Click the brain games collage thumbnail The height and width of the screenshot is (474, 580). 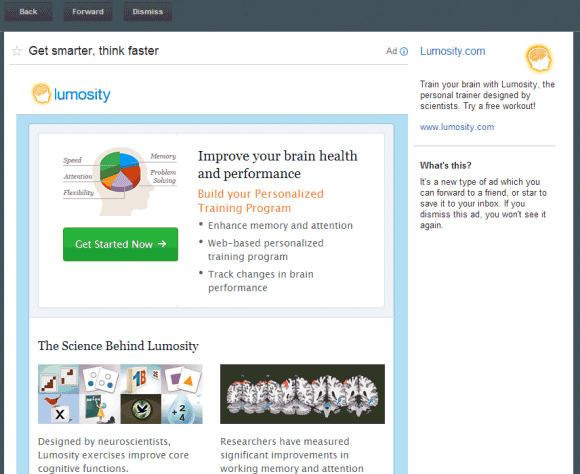click(x=120, y=394)
